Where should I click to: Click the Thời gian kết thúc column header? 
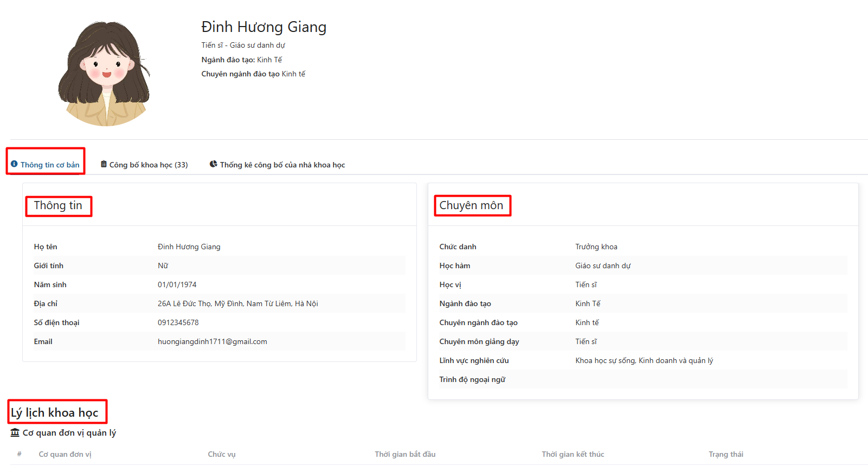tap(573, 454)
